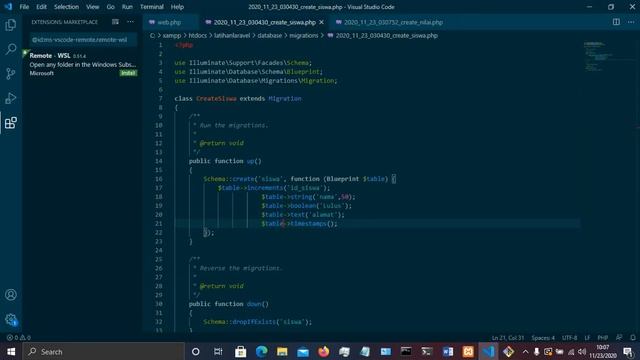Show hidden system tray icons

pos(525,351)
